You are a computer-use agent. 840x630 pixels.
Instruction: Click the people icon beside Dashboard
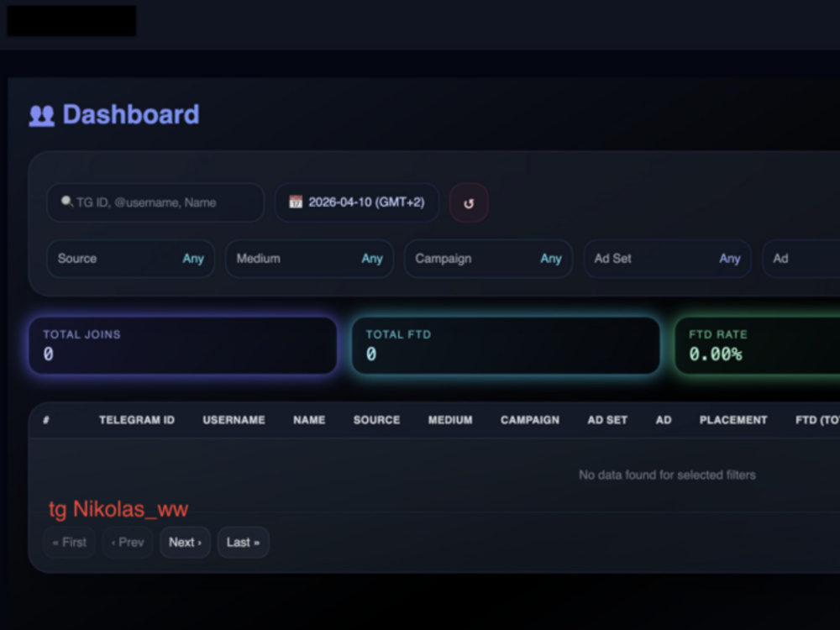click(x=42, y=115)
